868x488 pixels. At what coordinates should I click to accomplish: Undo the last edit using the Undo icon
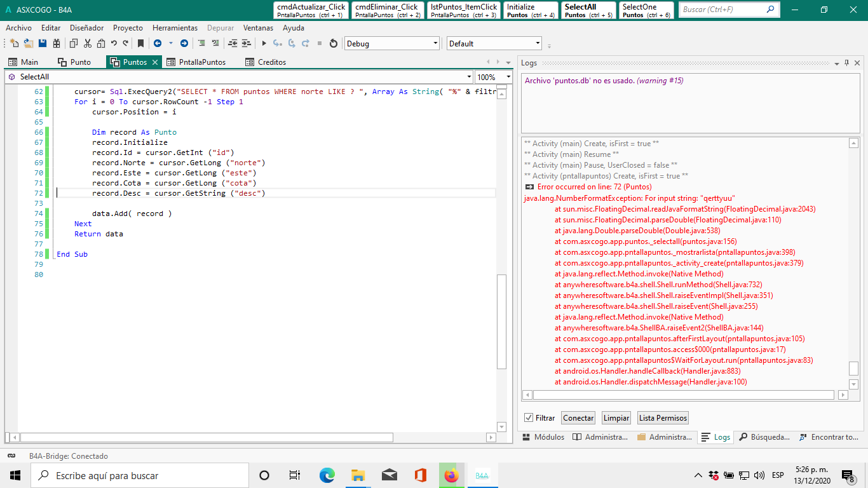(114, 43)
